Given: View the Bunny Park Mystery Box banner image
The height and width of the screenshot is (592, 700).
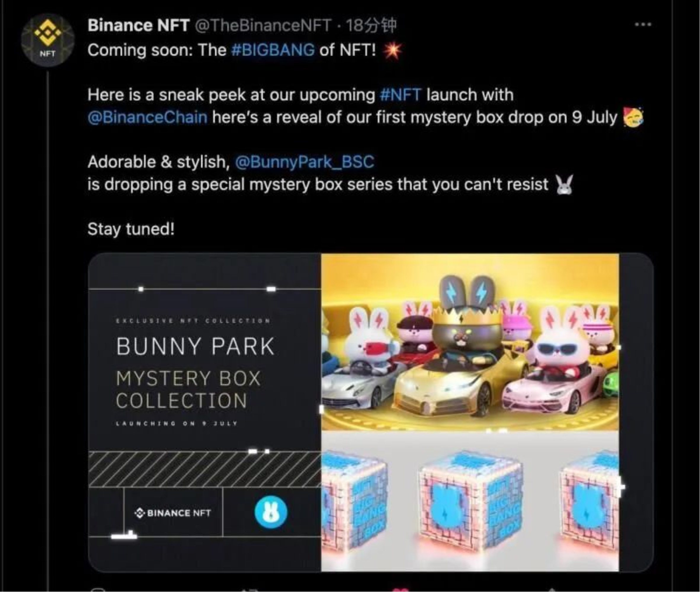Looking at the screenshot, I should pos(205,412).
